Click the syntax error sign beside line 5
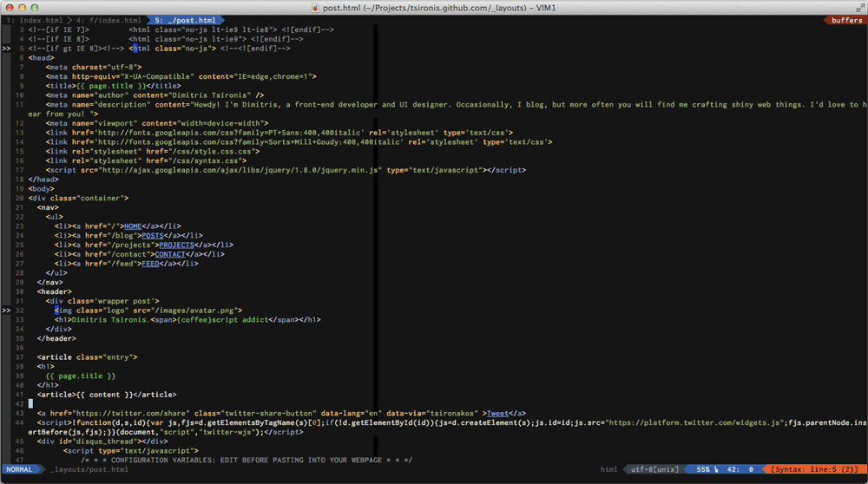 (x=6, y=49)
